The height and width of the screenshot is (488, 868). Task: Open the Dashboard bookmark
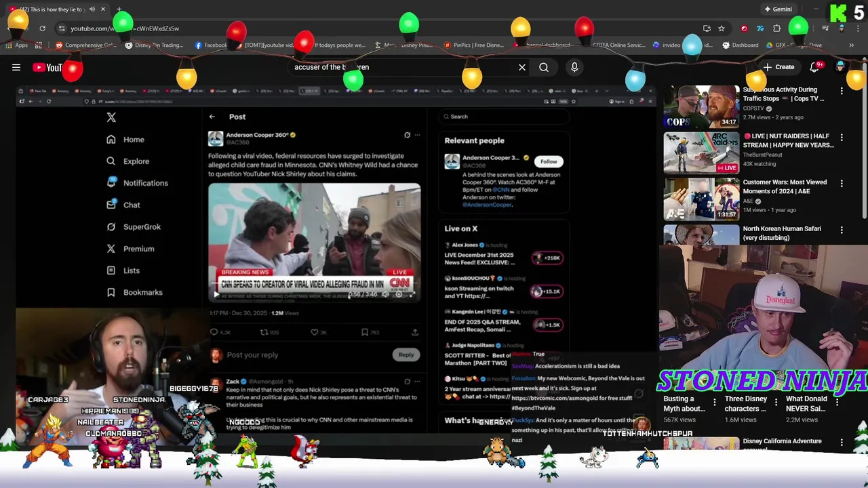click(x=741, y=45)
